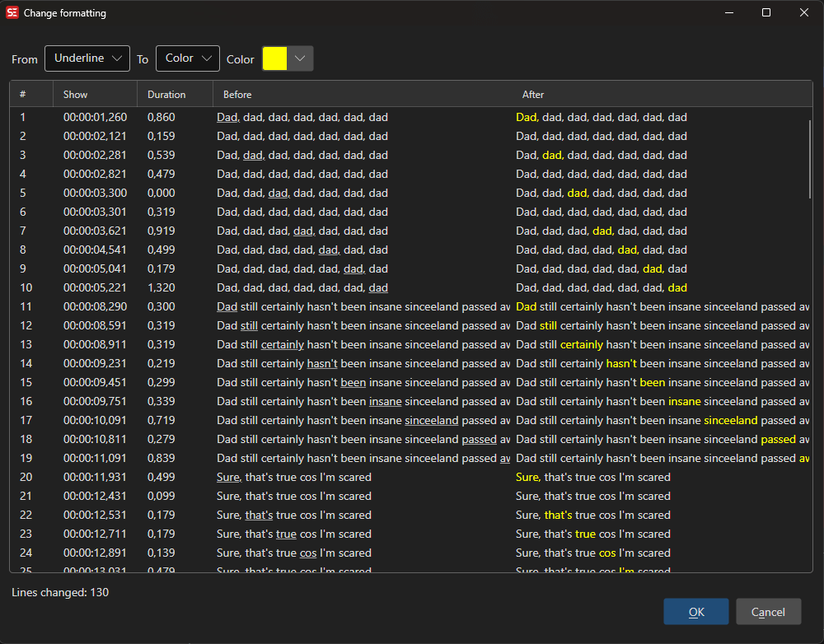Screen dimensions: 824x644
Task: Click the yellow color swatch
Action: (274, 58)
